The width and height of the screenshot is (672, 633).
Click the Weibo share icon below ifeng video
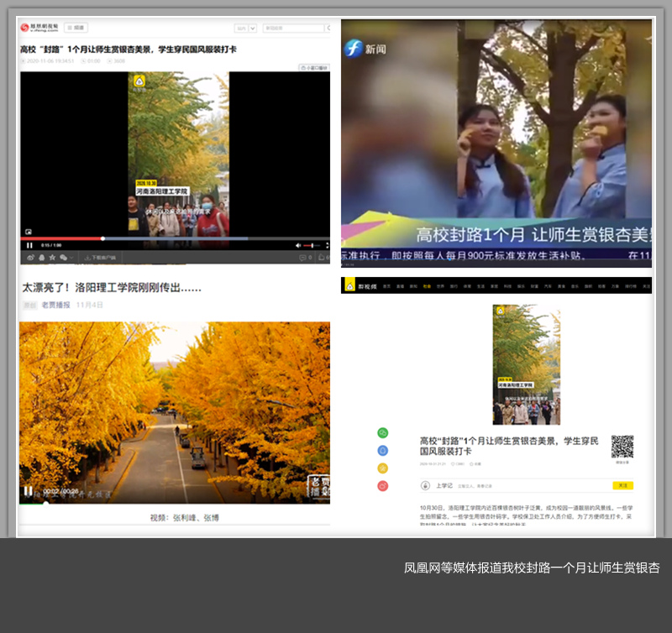[31, 258]
